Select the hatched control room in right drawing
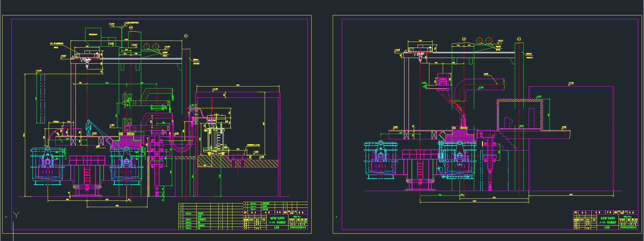 pos(520,115)
